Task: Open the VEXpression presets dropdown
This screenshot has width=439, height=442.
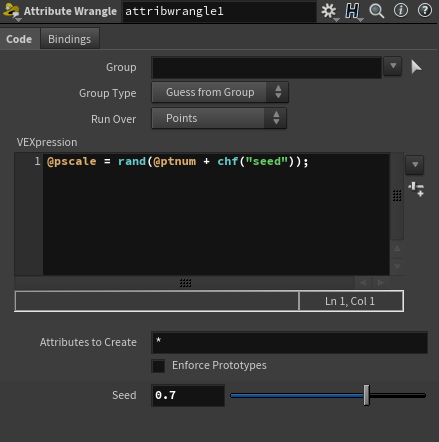Action: (415, 165)
